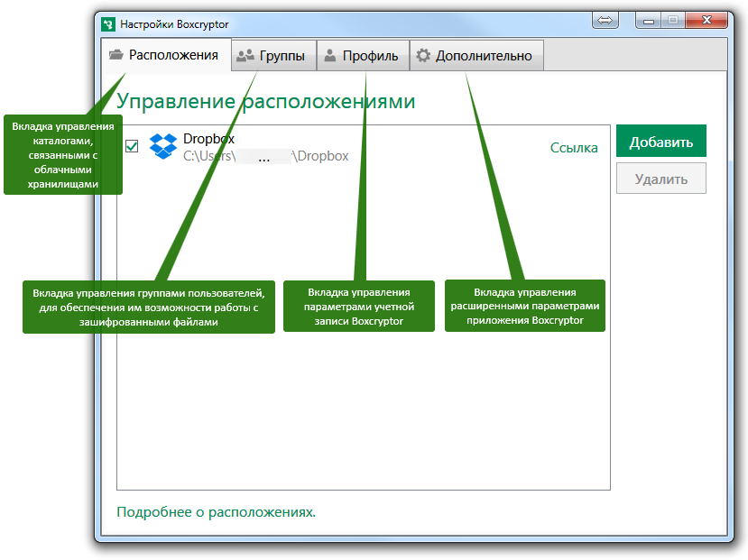
Task: Follow the Подробнее о расположениях link
Action: point(217,510)
